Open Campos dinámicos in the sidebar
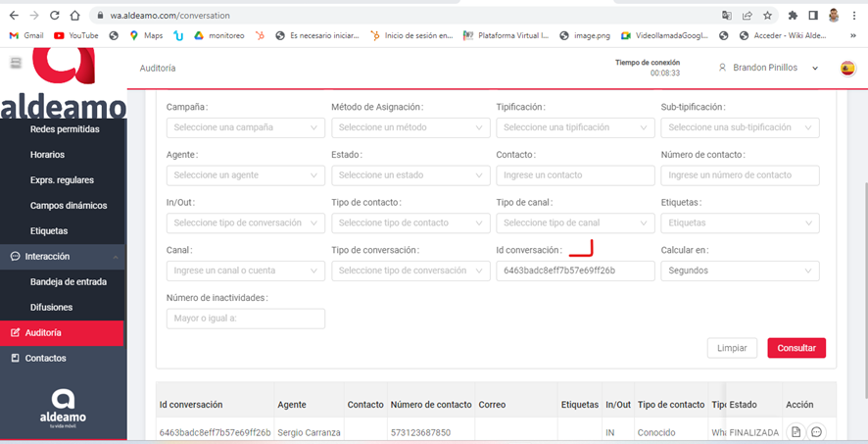The image size is (868, 444). point(69,206)
